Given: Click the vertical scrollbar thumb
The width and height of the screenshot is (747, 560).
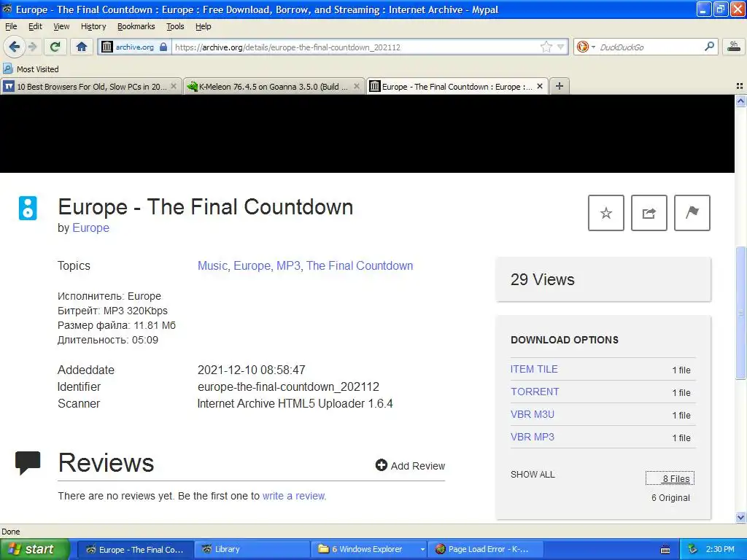Looking at the screenshot, I should pyautogui.click(x=741, y=313).
